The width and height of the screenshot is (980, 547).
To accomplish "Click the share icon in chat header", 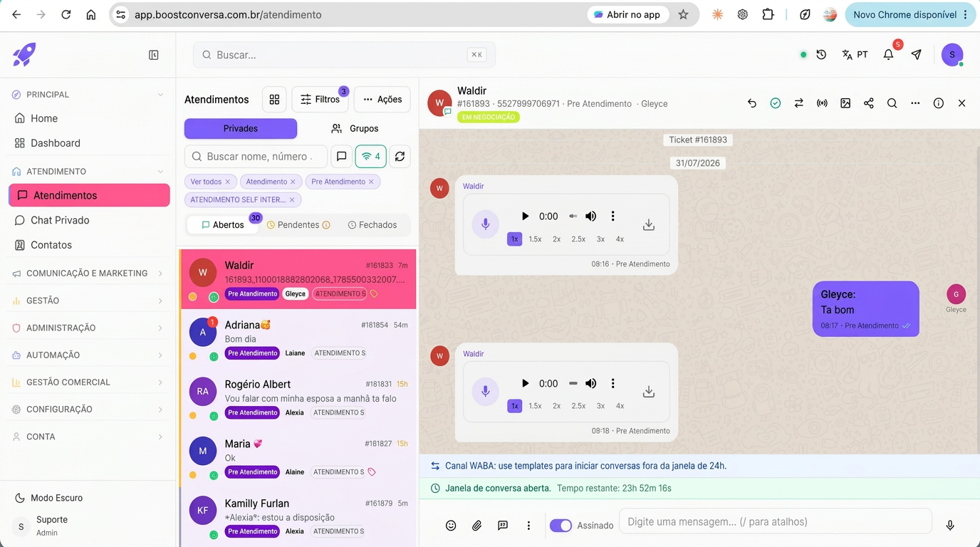I will (x=869, y=103).
